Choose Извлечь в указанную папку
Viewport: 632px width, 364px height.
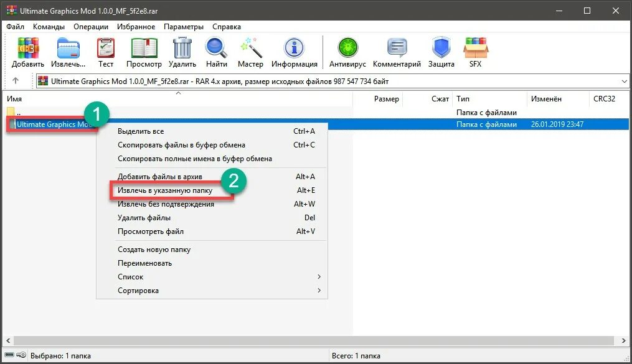[x=212, y=190]
